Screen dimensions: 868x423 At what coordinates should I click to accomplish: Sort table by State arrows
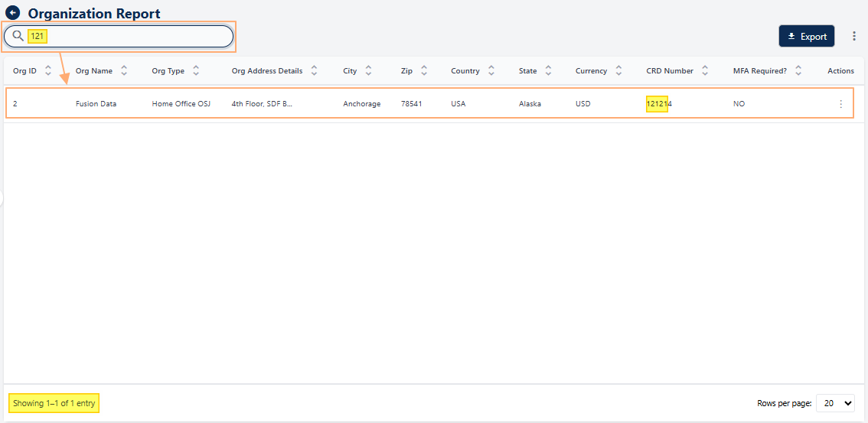548,71
